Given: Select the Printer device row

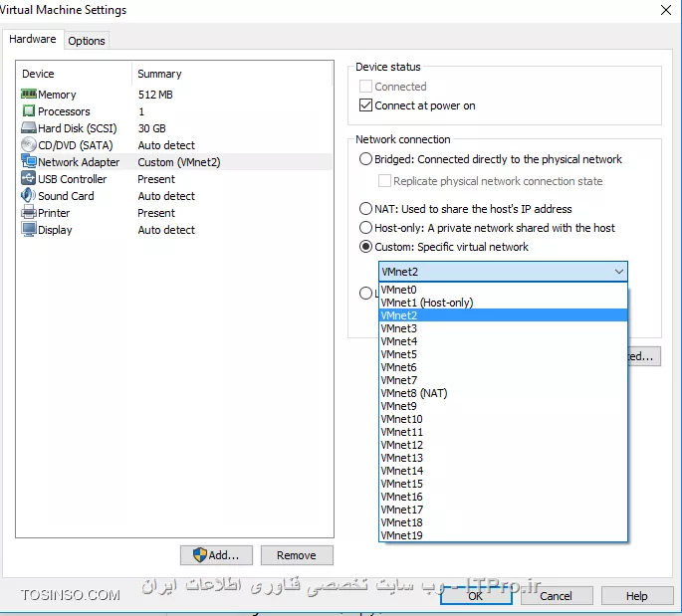Looking at the screenshot, I should coord(175,213).
